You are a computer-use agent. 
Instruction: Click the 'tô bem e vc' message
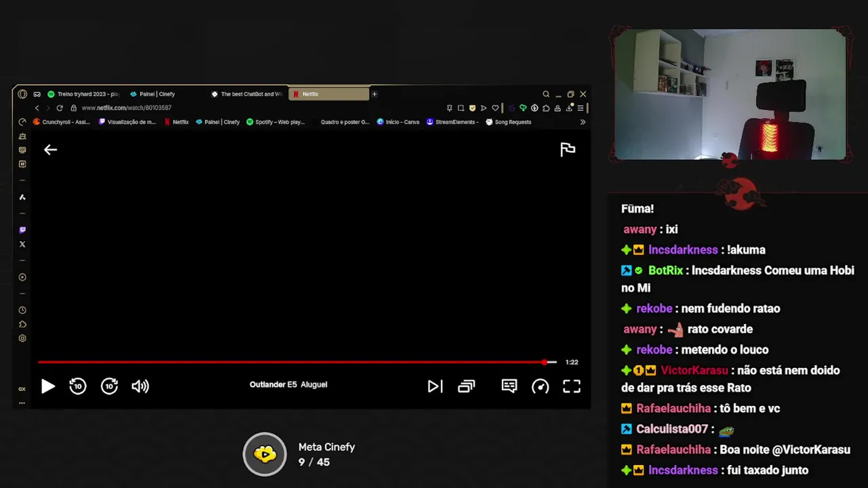[749, 409]
